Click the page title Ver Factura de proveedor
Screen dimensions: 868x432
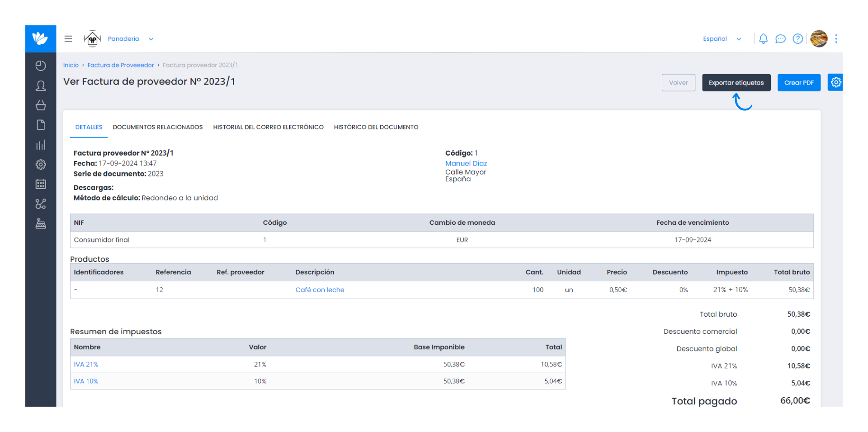tap(149, 81)
